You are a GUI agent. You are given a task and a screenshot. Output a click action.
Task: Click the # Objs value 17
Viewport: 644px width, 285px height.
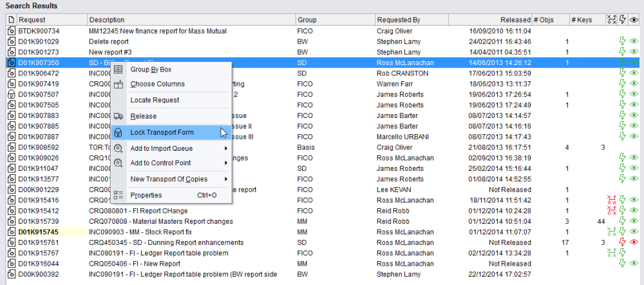click(565, 242)
